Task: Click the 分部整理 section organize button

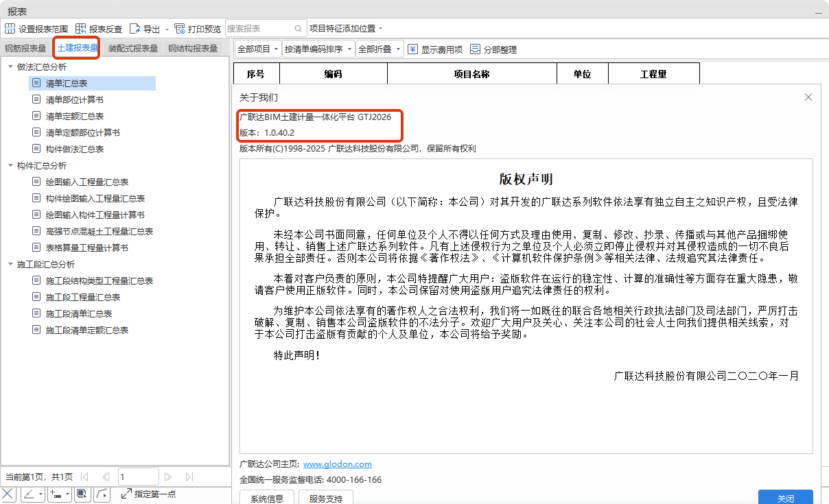Action: 493,49
